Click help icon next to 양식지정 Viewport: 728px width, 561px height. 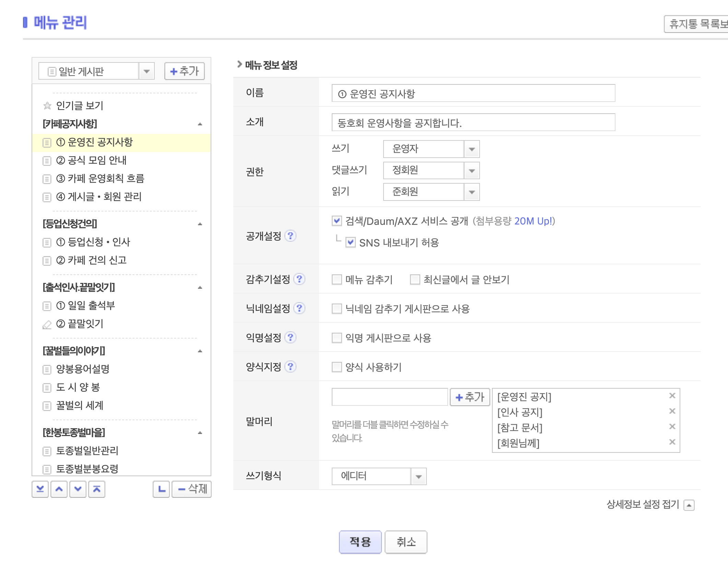coord(291,367)
